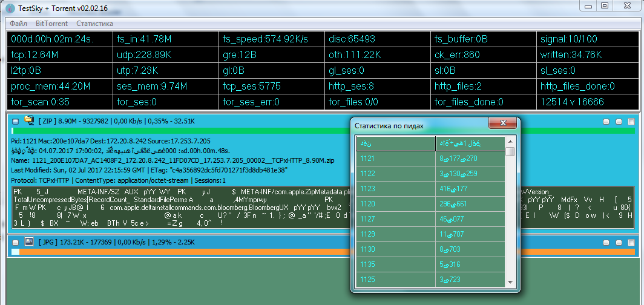Click first small round button on ZIP row's right

[x=606, y=122]
